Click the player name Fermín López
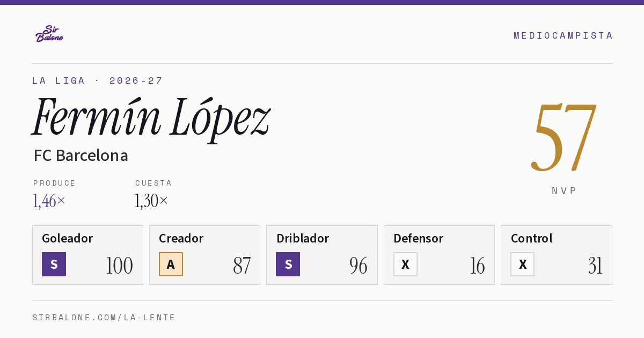Viewport: 644px width, 338px height. pos(151,118)
